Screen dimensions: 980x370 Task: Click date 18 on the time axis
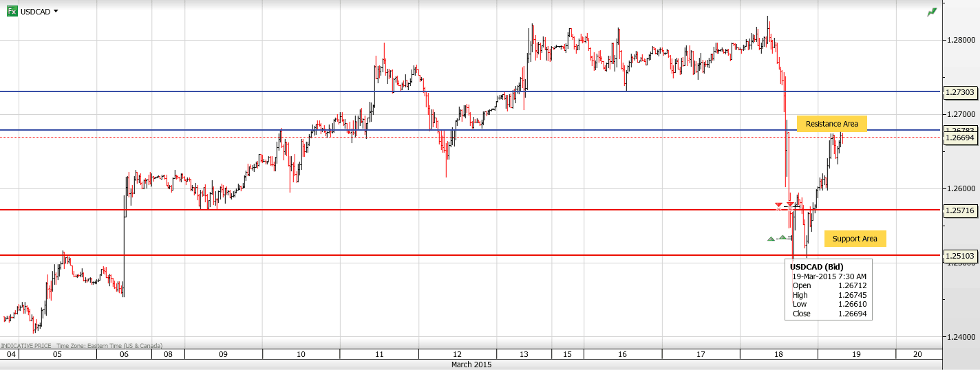pos(778,354)
